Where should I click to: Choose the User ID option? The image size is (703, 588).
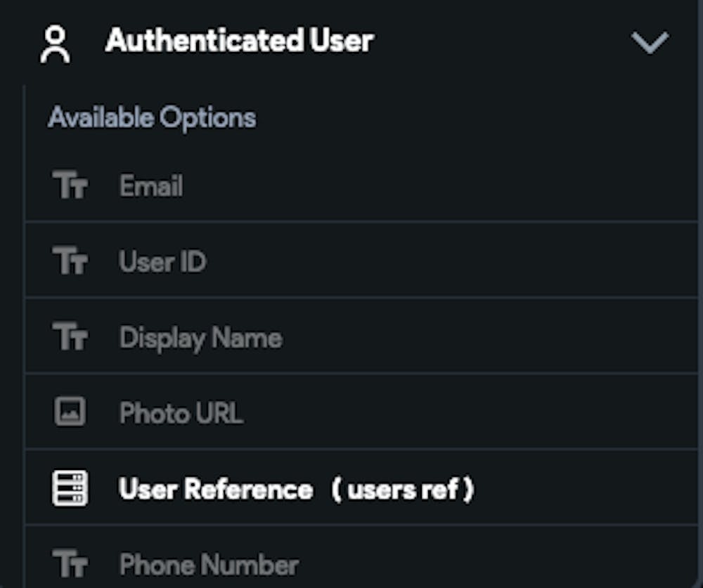[x=162, y=262]
